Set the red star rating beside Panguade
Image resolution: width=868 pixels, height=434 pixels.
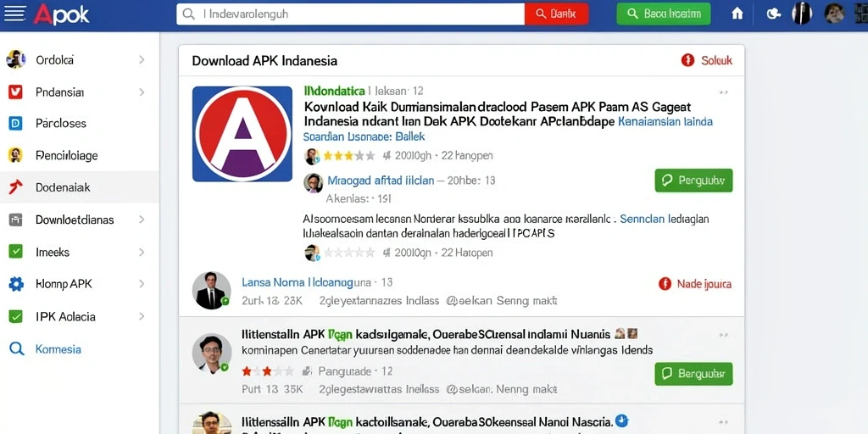[268, 371]
